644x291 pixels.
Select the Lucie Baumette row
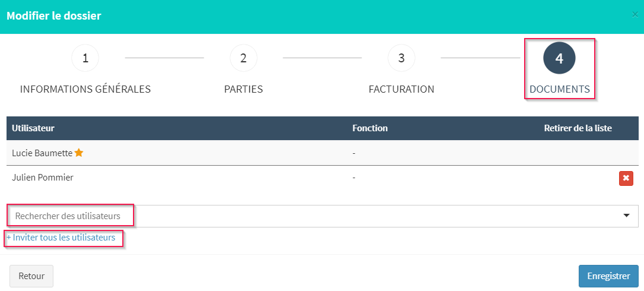[x=322, y=153]
